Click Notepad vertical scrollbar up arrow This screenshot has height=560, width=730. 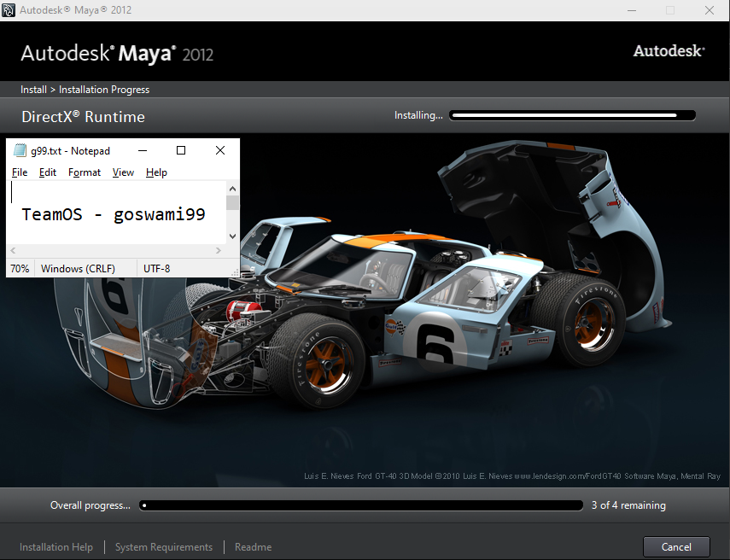233,189
